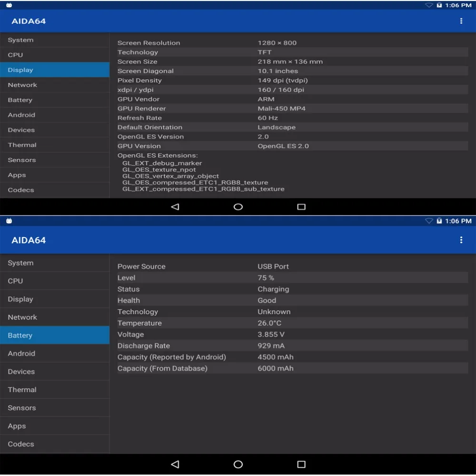The height and width of the screenshot is (476, 476).
Task: Open Apps section in bottom screen sidebar
Action: click(55, 426)
